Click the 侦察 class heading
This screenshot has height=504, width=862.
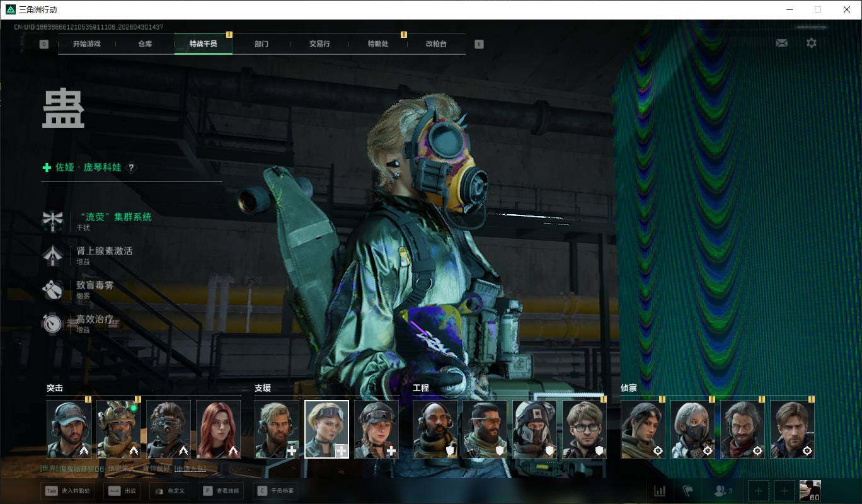coord(629,388)
